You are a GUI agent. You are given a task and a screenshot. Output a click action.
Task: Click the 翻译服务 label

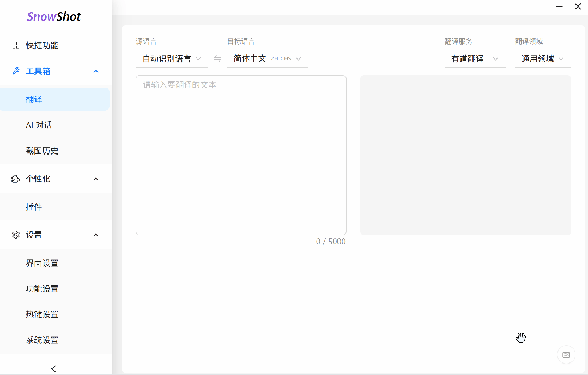pyautogui.click(x=458, y=41)
